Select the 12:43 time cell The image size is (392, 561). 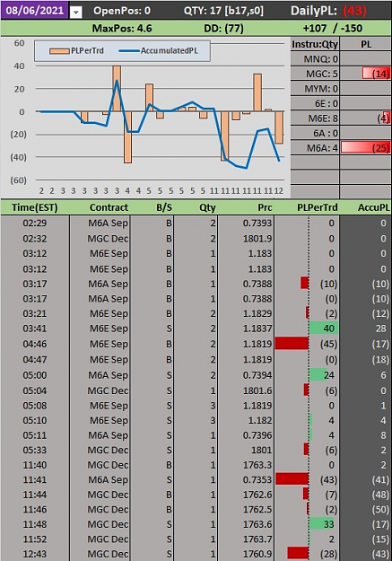tap(35, 554)
